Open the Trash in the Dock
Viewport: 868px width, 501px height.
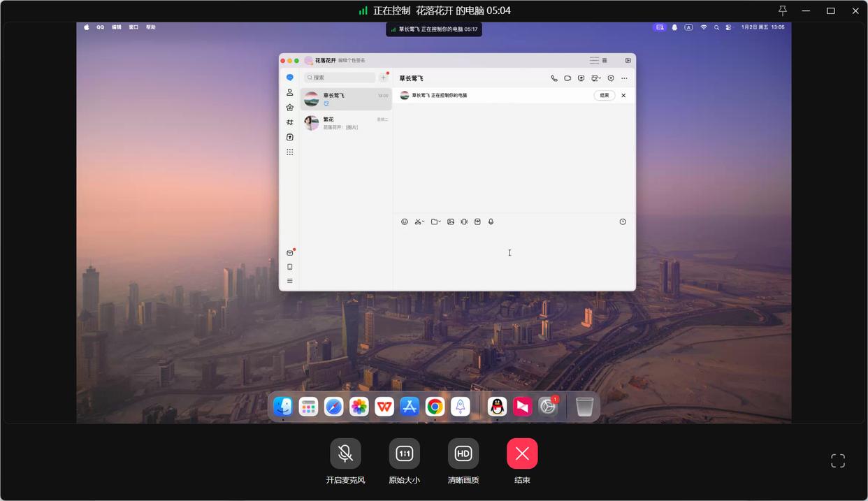(585, 406)
